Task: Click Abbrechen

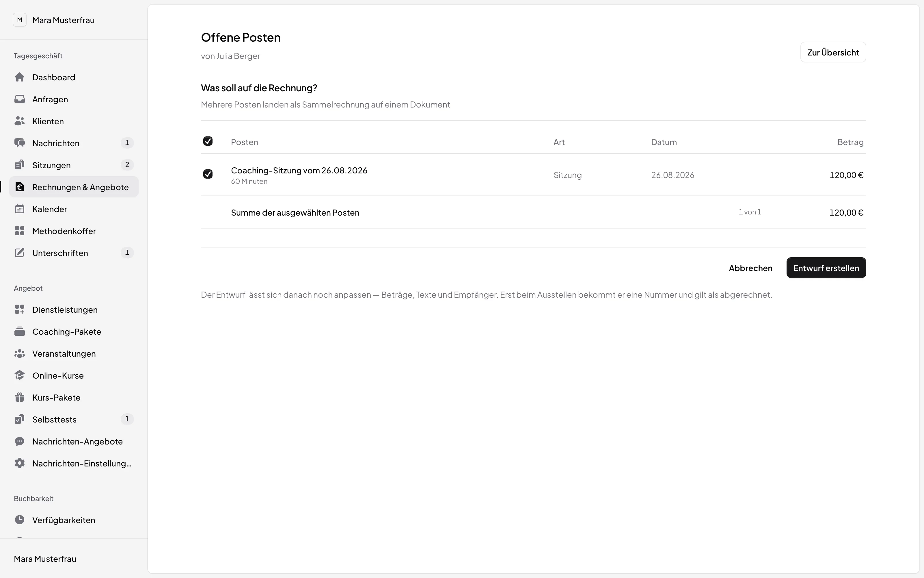Action: (750, 268)
